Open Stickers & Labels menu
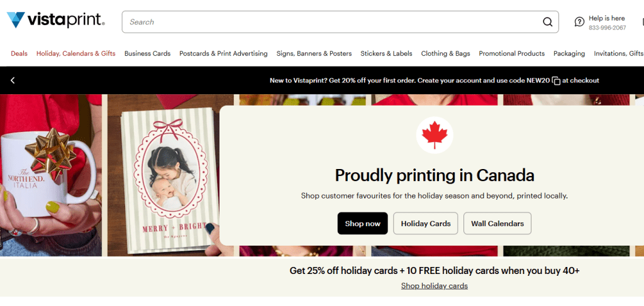 coord(386,53)
